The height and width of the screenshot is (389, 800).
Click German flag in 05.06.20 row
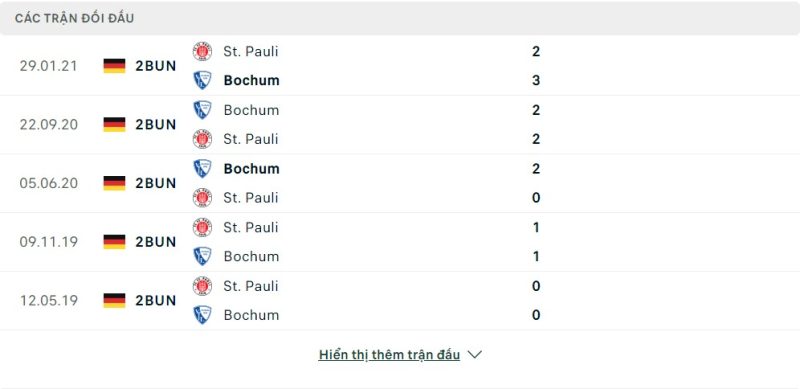tap(114, 183)
